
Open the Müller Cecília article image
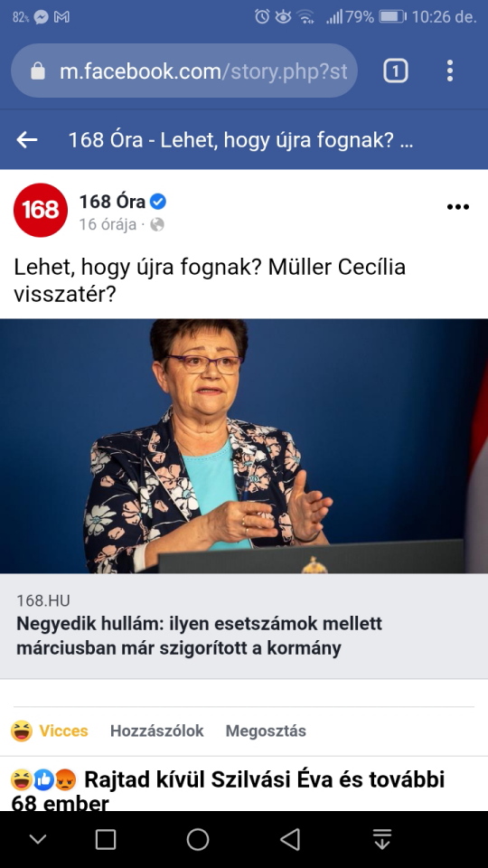click(244, 446)
